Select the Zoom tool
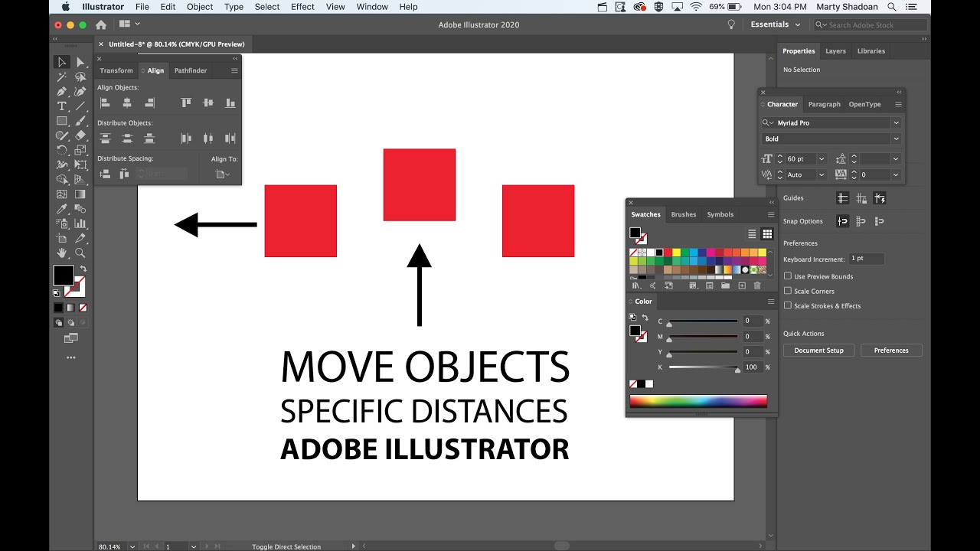 click(80, 253)
